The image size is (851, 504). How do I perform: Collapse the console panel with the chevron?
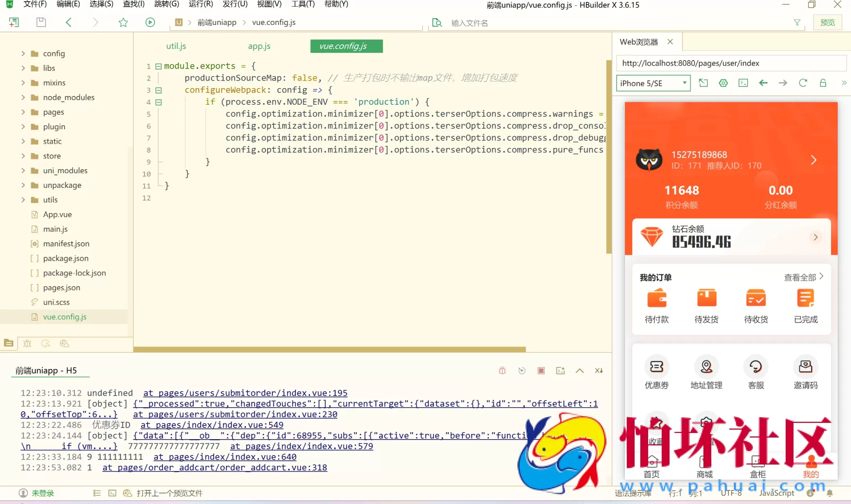pyautogui.click(x=579, y=370)
